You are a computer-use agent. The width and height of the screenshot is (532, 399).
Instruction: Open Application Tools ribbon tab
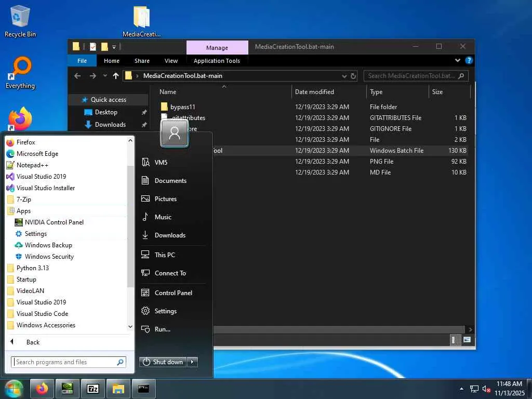pyautogui.click(x=217, y=61)
